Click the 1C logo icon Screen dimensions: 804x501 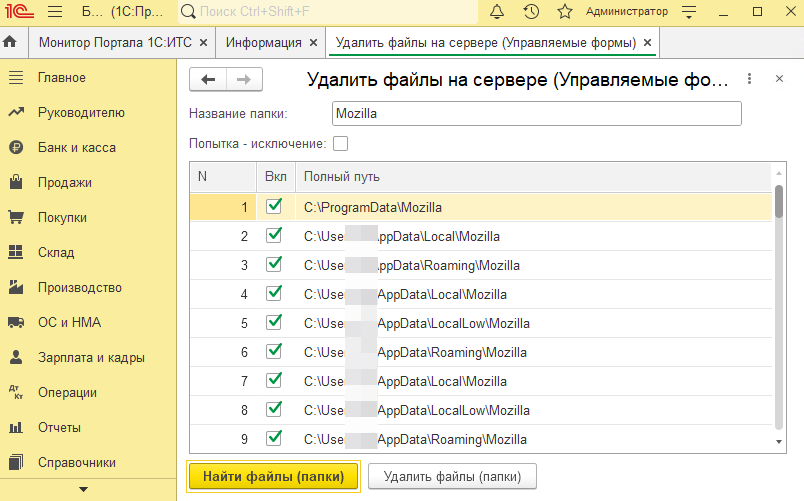click(x=19, y=12)
